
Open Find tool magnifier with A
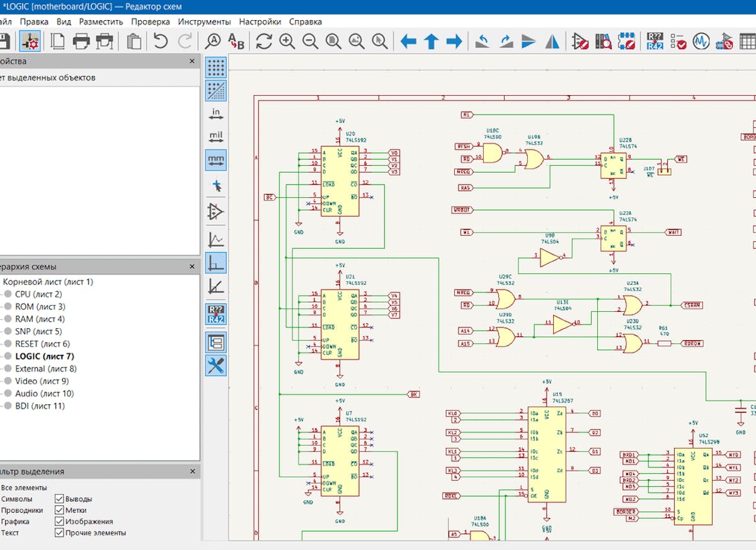point(214,42)
